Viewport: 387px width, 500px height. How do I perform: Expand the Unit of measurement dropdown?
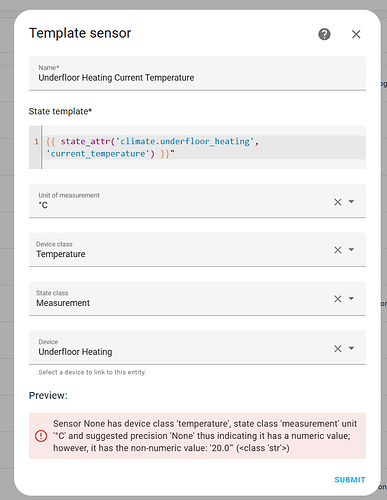click(351, 202)
